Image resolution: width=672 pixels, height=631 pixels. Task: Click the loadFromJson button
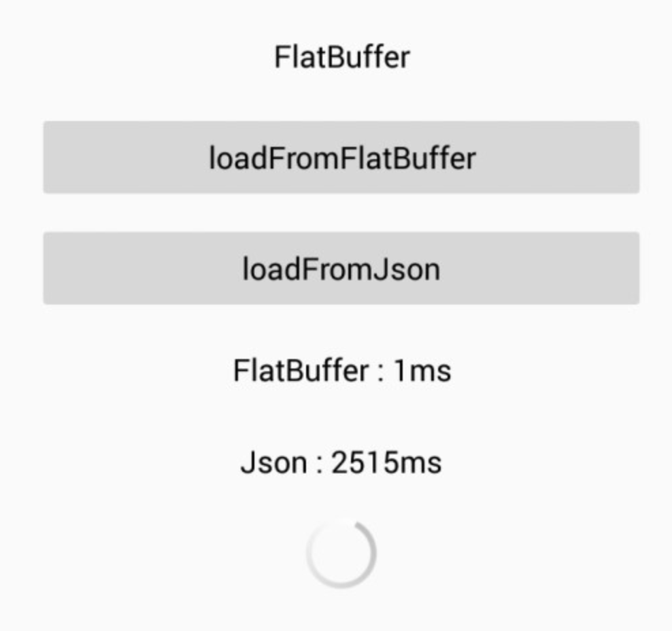point(341,268)
